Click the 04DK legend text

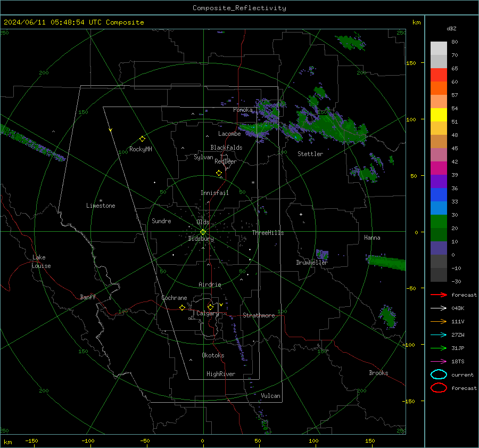click(x=458, y=308)
